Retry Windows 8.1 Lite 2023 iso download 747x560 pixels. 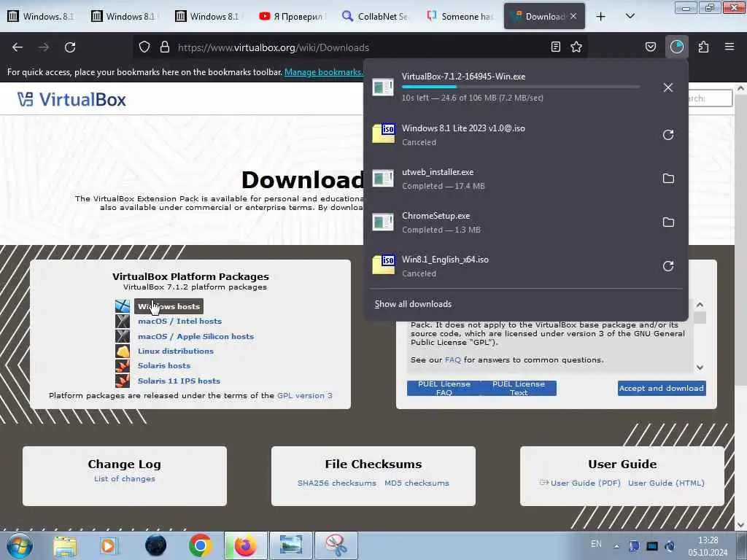click(x=668, y=135)
